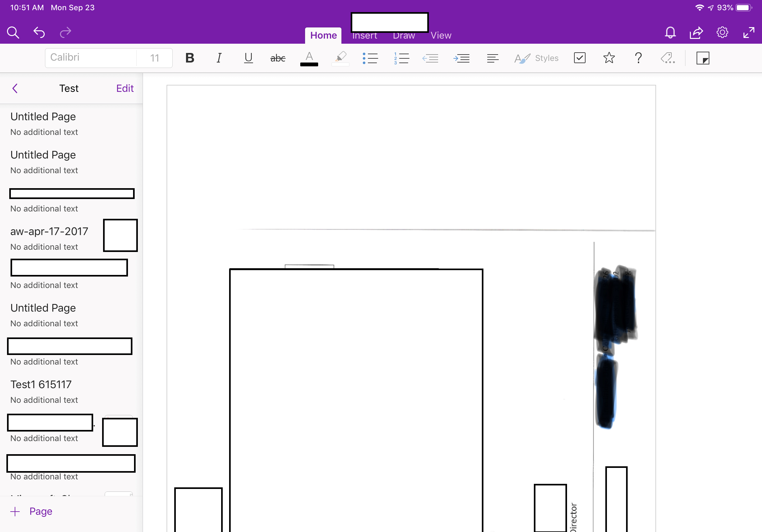The image size is (762, 532).
Task: Open the share menu
Action: [x=696, y=33]
